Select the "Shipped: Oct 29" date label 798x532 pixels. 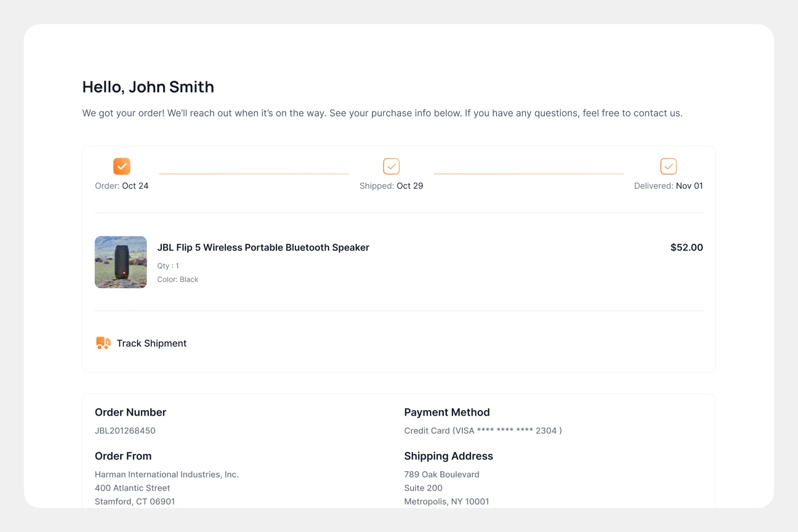[391, 186]
